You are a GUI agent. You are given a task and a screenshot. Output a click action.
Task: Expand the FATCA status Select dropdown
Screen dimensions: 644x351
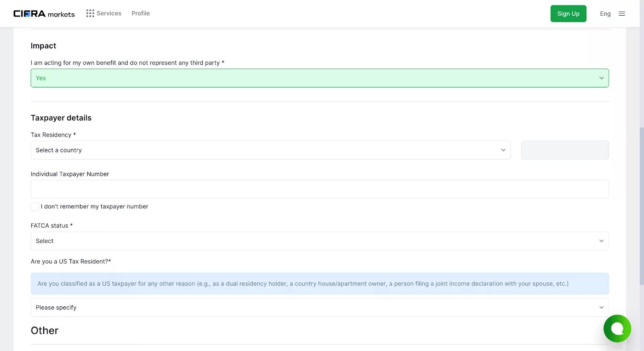pos(314,241)
